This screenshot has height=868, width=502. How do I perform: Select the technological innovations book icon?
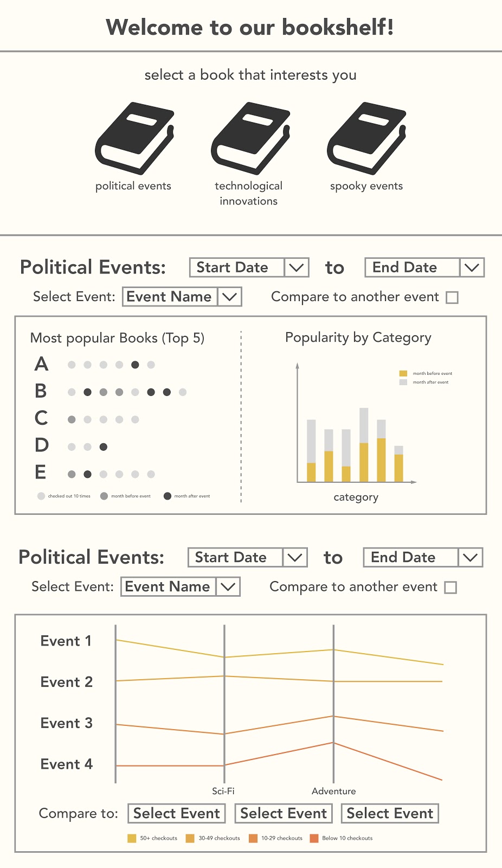(250, 138)
